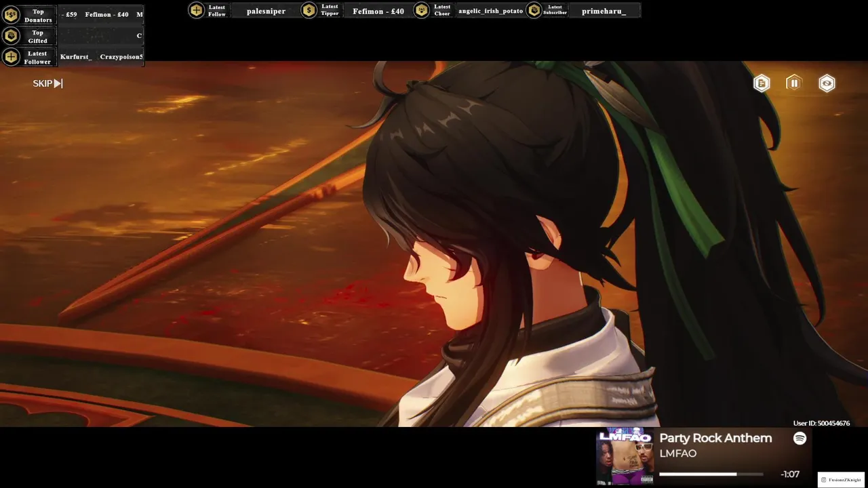Click the Latest Follower plus icon
The image size is (868, 488).
coord(11,57)
